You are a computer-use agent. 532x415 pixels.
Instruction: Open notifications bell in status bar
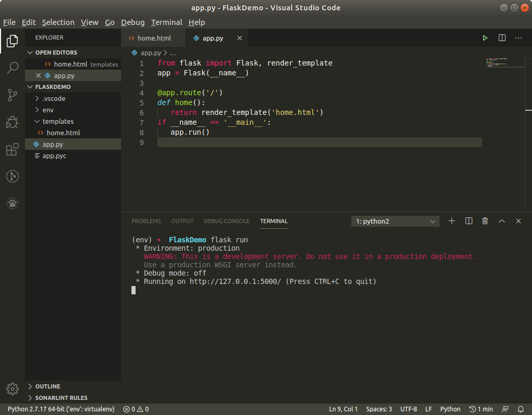tap(521, 409)
